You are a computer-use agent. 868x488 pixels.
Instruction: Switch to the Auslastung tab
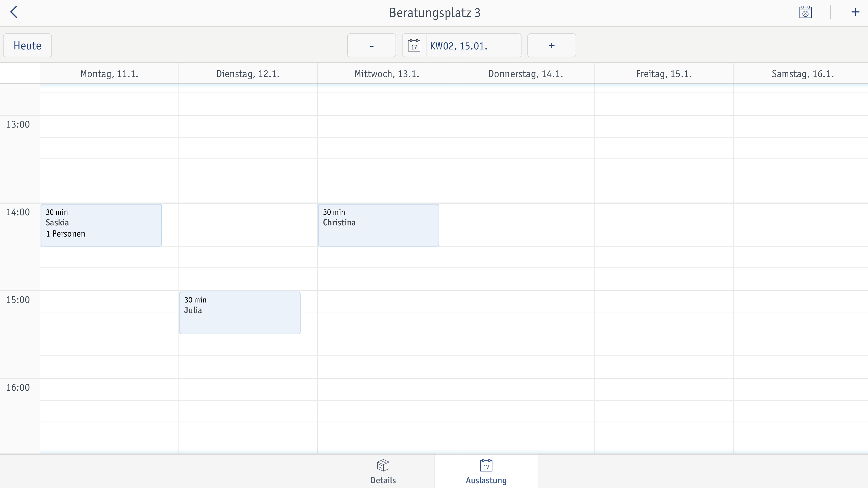pos(486,472)
